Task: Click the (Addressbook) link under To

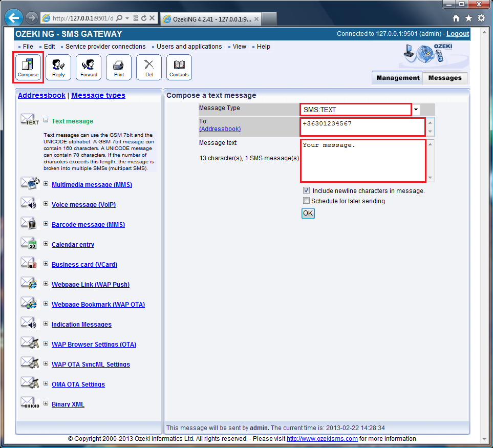Action: [x=220, y=129]
